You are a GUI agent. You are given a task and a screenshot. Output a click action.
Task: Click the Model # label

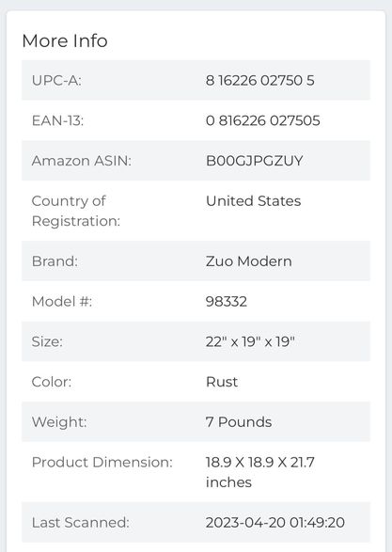[x=62, y=302]
